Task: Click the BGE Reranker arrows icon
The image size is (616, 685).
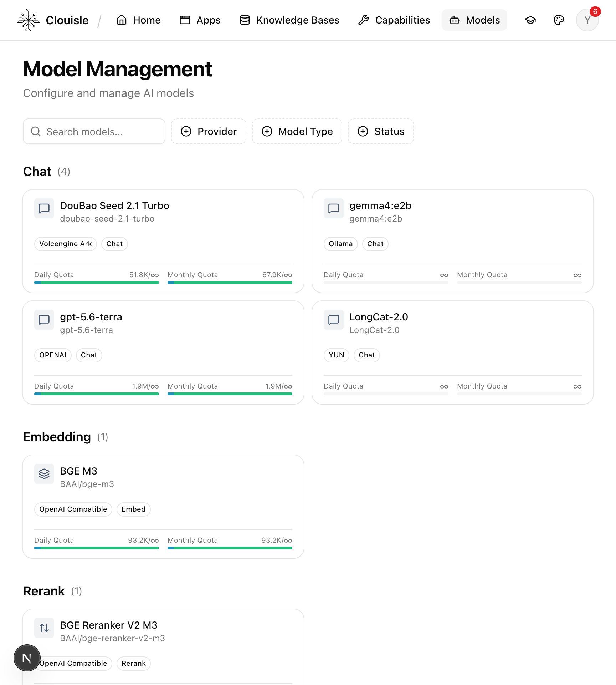Action: pos(44,628)
